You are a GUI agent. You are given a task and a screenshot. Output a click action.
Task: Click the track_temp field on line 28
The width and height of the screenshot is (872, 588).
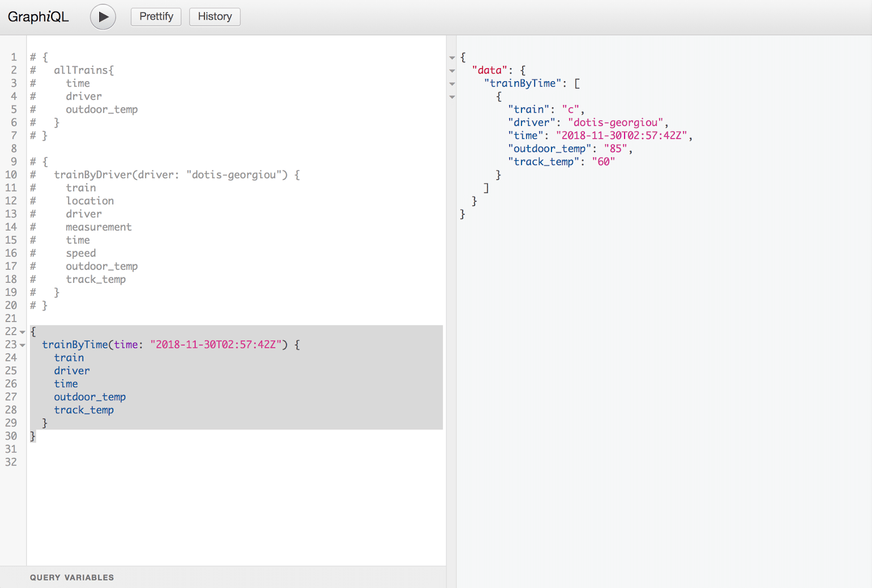[84, 410]
